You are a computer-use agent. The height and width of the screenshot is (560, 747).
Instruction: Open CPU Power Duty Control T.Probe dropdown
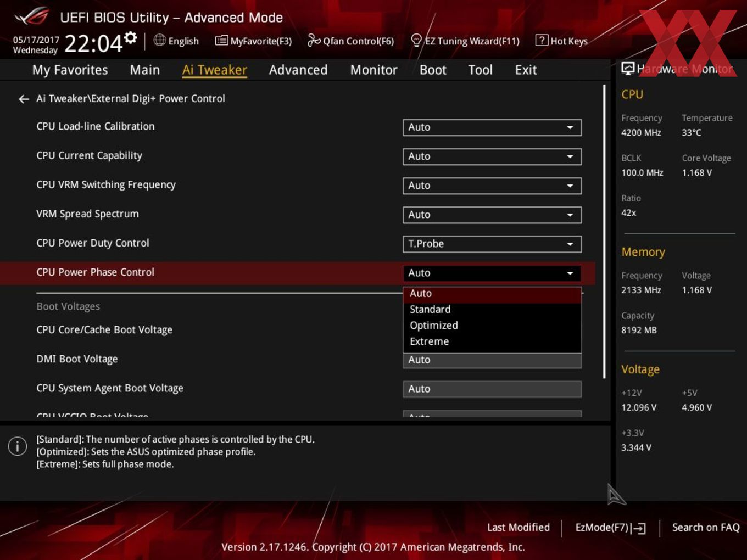492,244
